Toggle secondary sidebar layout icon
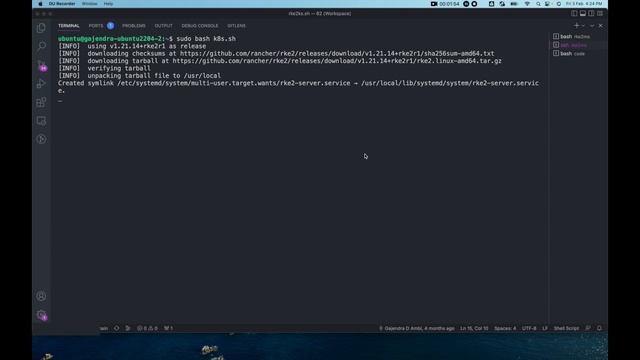Image resolution: width=640 pixels, height=360 pixels. [x=591, y=13]
